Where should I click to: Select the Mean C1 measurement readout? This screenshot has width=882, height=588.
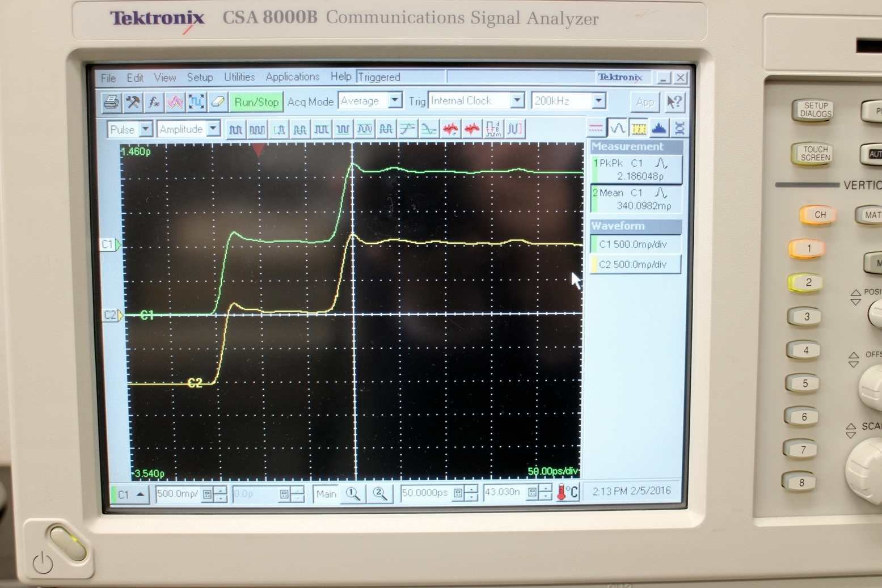click(x=635, y=199)
